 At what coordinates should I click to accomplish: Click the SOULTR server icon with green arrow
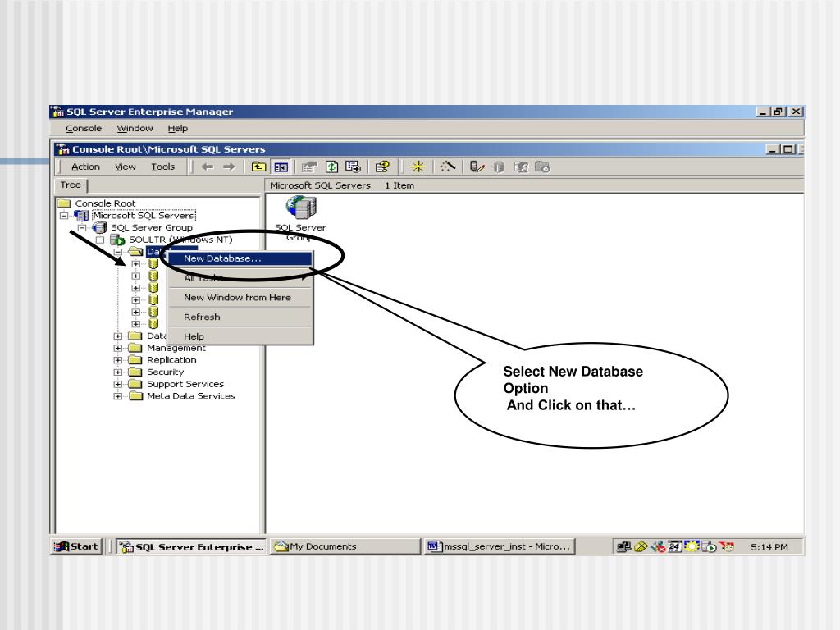(117, 240)
